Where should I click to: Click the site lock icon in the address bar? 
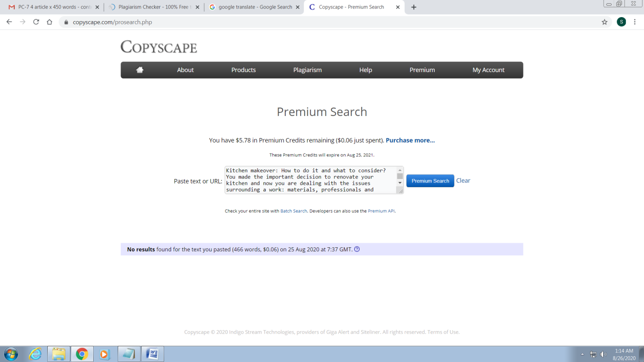tap(66, 22)
